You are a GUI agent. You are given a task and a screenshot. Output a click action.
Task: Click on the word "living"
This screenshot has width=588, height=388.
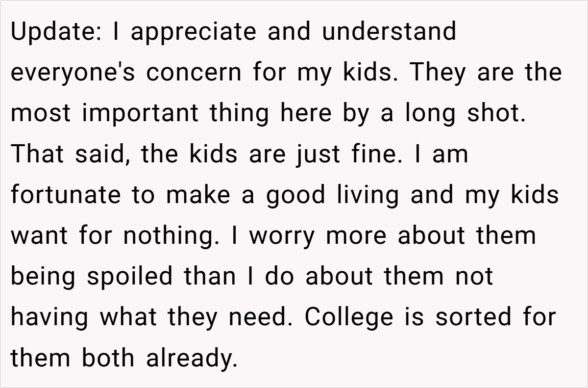click(368, 195)
